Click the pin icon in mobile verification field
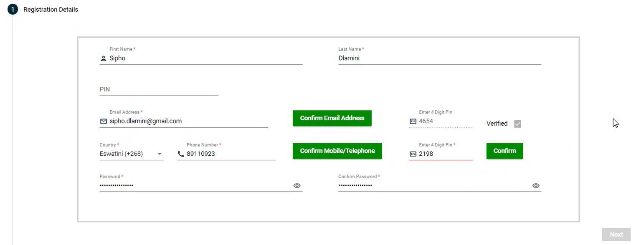The height and width of the screenshot is (245, 644). point(413,154)
